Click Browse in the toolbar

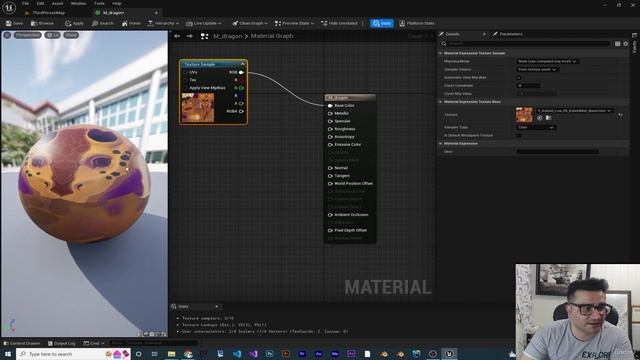click(42, 23)
